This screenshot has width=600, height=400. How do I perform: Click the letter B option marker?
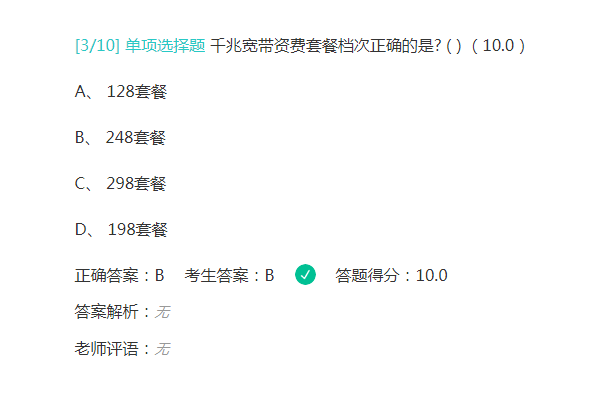coord(80,137)
